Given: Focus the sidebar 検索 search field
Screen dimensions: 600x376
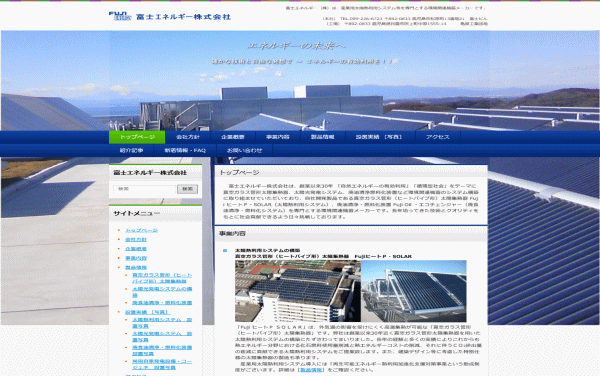Looking at the screenshot, I should pos(144,189).
